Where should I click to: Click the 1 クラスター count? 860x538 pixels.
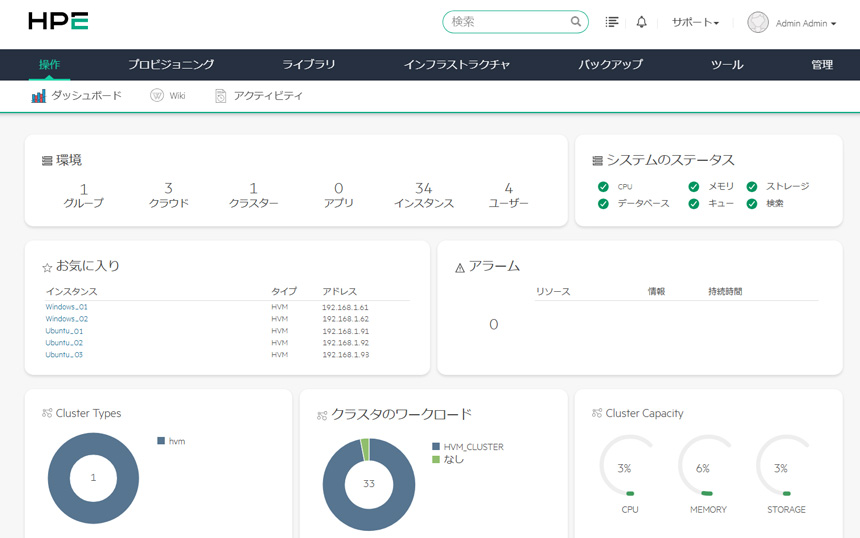253,195
